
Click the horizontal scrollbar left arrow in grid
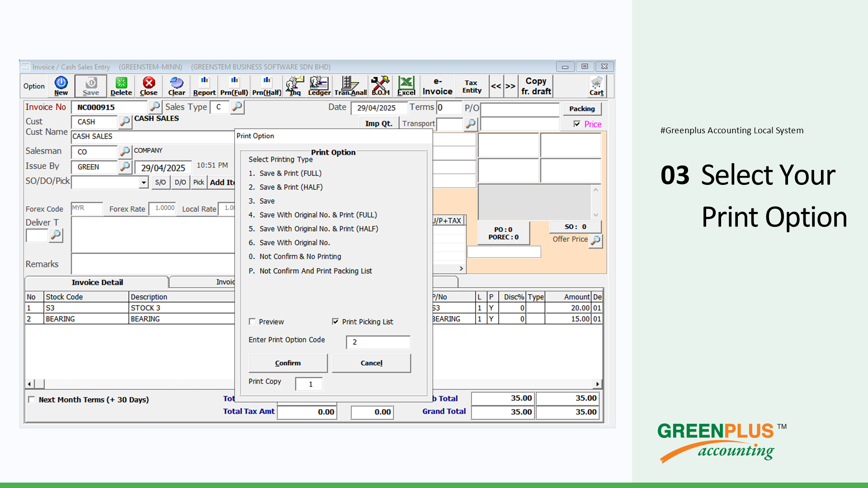click(29, 384)
